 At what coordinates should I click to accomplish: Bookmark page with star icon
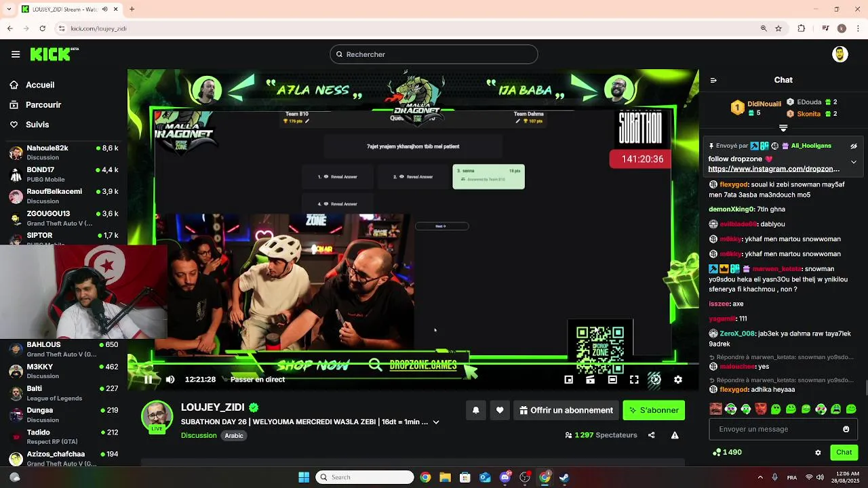(778, 28)
